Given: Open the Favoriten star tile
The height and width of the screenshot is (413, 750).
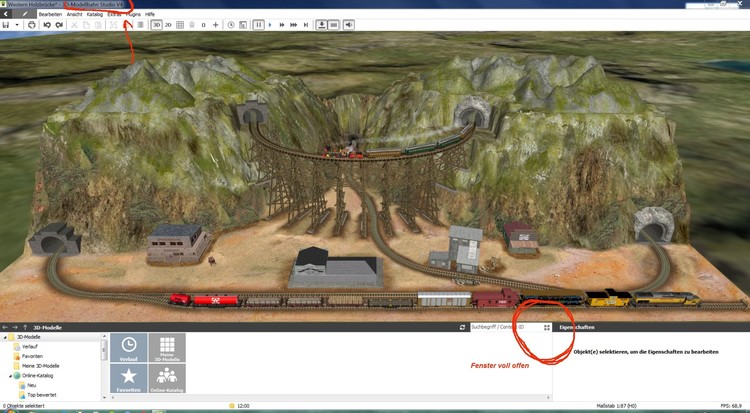Looking at the screenshot, I should pyautogui.click(x=127, y=378).
